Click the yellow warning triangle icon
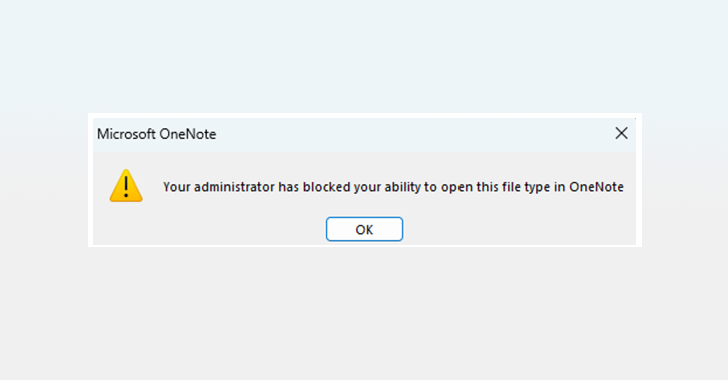The height and width of the screenshot is (380, 728). pos(126,185)
